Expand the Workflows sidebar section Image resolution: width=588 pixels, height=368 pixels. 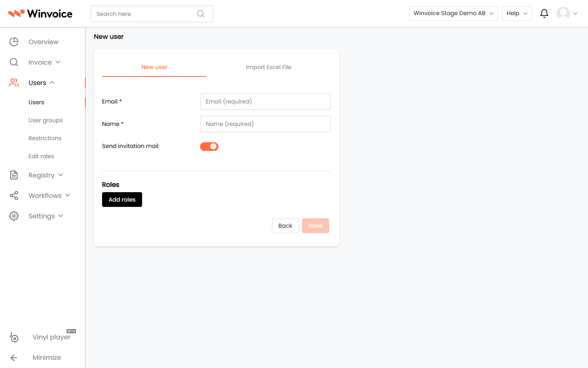click(68, 195)
